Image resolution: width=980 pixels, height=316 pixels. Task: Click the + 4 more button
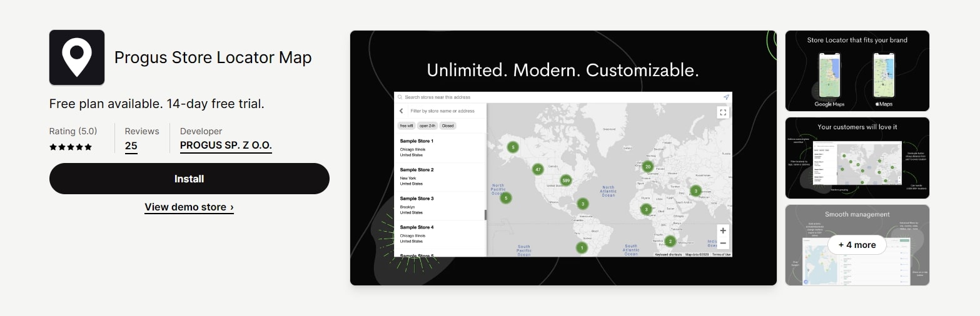coord(857,245)
